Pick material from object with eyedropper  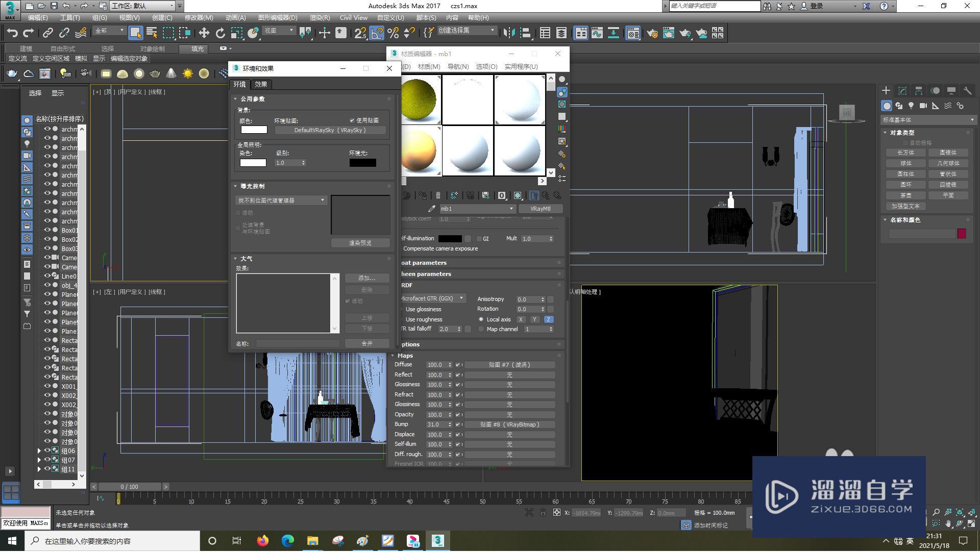(432, 209)
